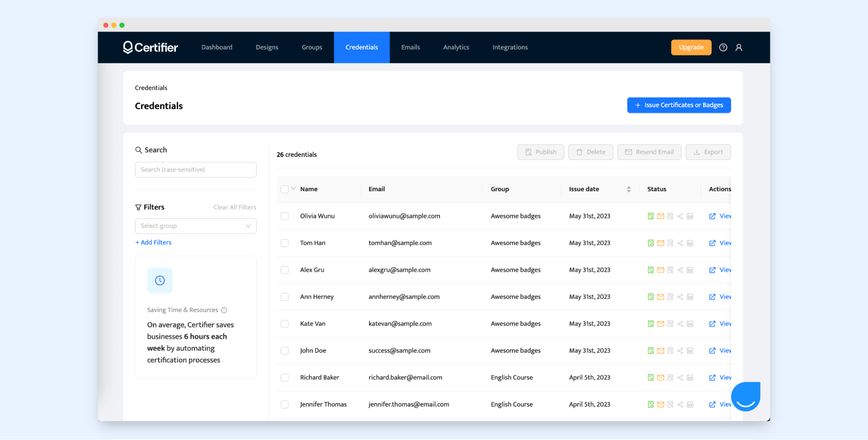This screenshot has width=868, height=440.
Task: Click the orange email icon for Tom Han
Action: pyautogui.click(x=660, y=243)
